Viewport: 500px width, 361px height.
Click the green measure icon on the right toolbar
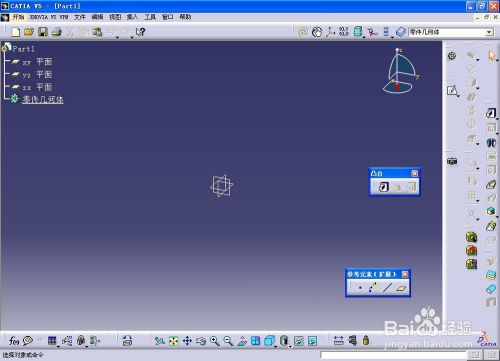(x=471, y=237)
